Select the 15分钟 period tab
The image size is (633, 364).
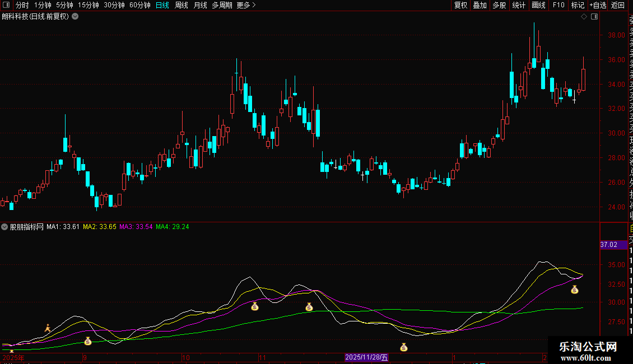(89, 5)
